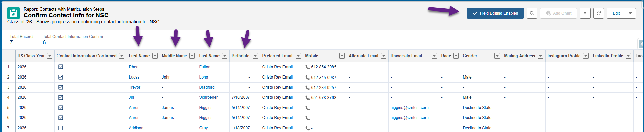Click the Field Editing Enabled button
This screenshot has height=132, width=644.
pyautogui.click(x=495, y=13)
